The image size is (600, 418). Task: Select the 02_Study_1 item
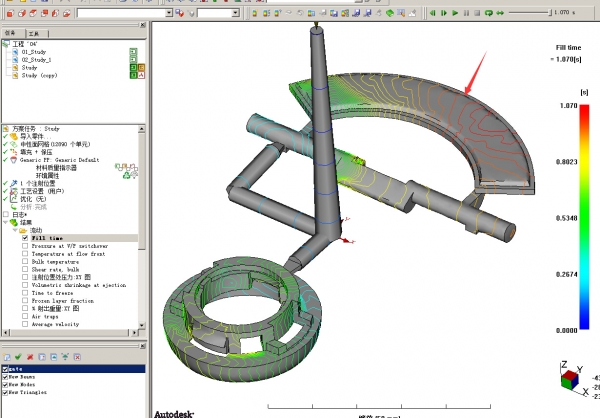click(36, 60)
